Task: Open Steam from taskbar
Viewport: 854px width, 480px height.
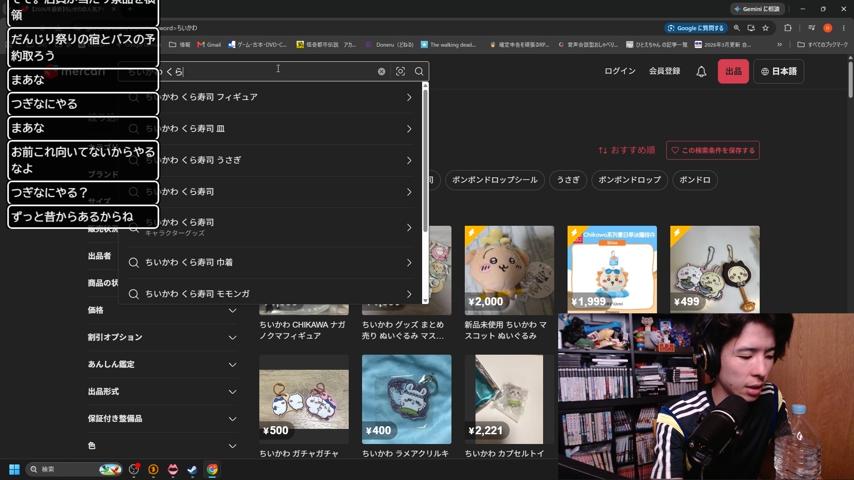Action: coord(192,470)
